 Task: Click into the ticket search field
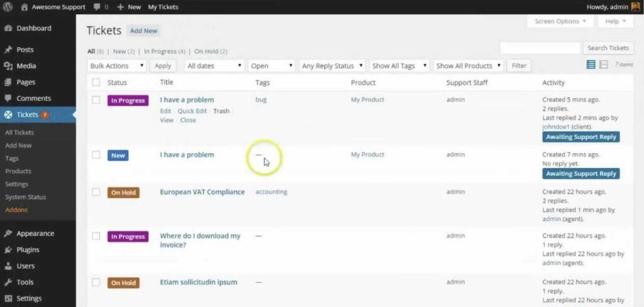click(540, 48)
